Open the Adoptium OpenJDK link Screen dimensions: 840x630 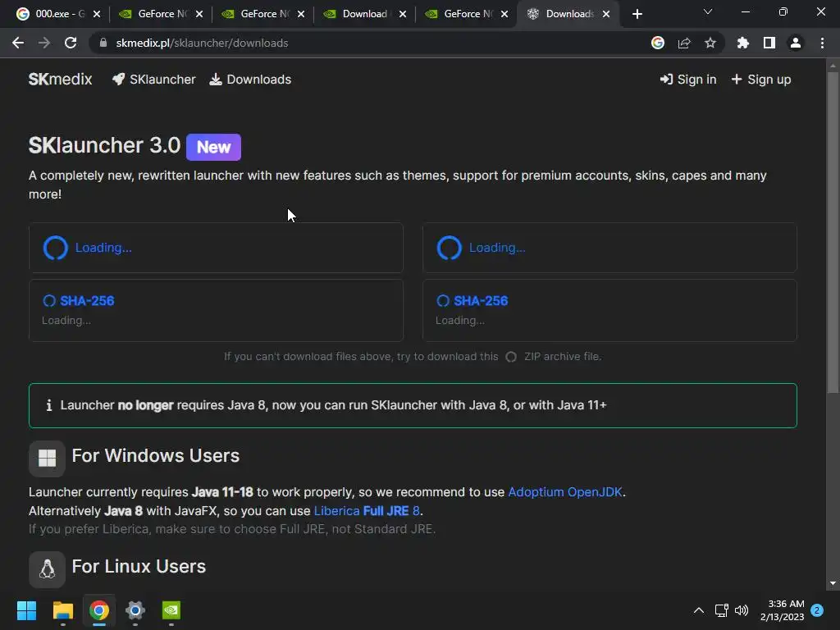coord(565,492)
